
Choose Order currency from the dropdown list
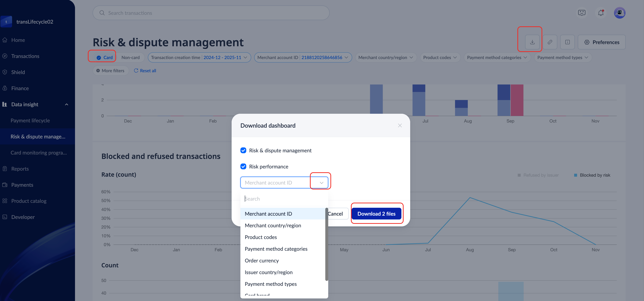(x=261, y=261)
